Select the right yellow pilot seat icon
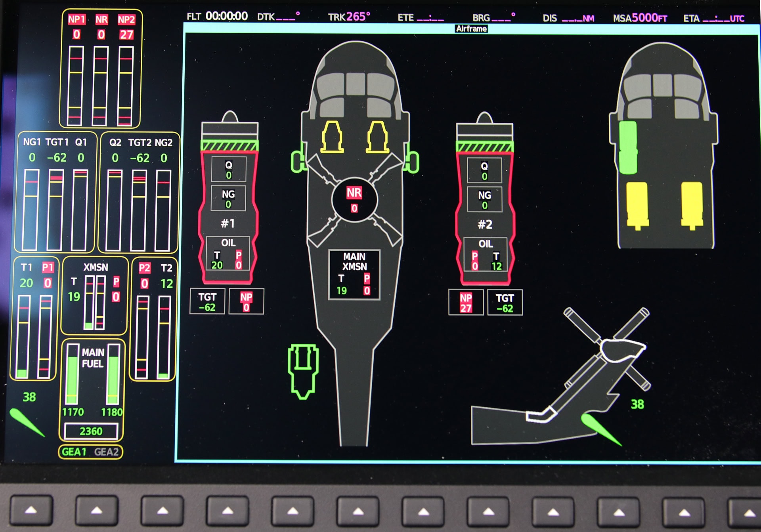Image resolution: width=761 pixels, height=532 pixels. [377, 137]
